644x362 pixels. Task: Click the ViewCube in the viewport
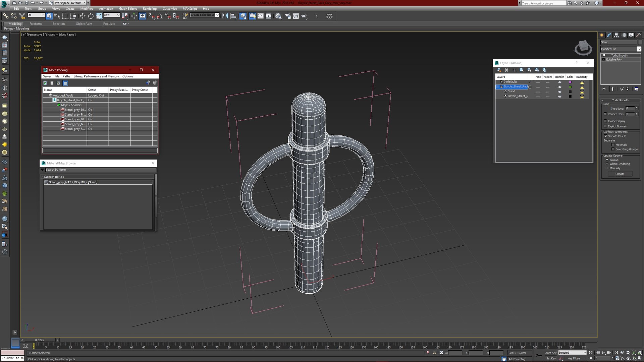click(x=583, y=48)
